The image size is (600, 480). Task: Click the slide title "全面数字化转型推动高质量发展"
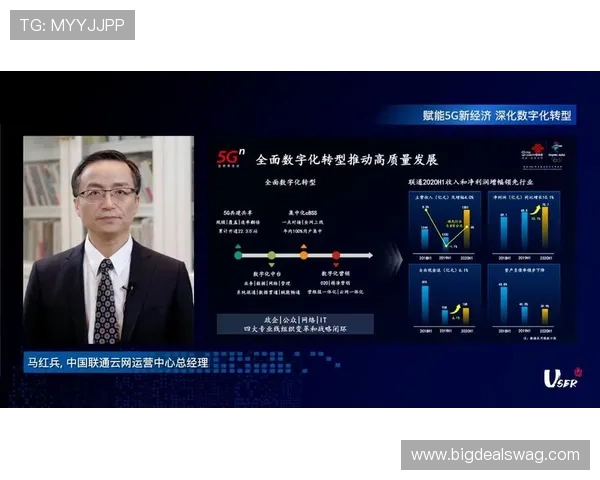pyautogui.click(x=347, y=160)
